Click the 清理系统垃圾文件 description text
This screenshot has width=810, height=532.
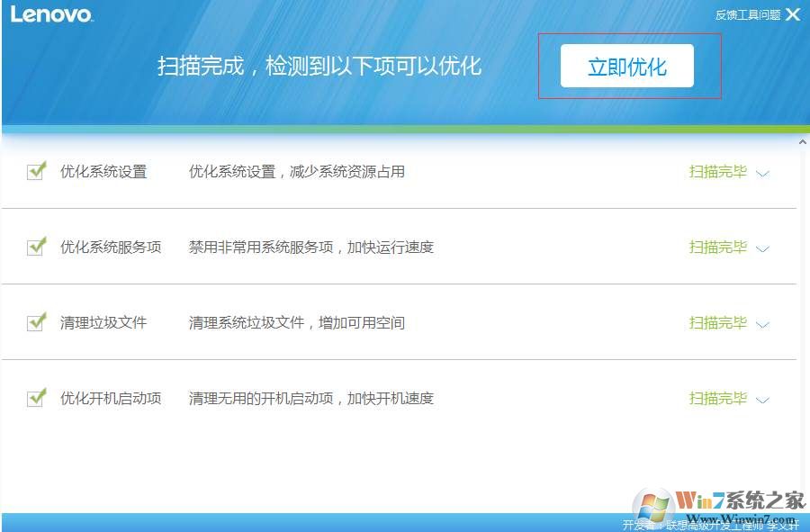[x=296, y=322]
